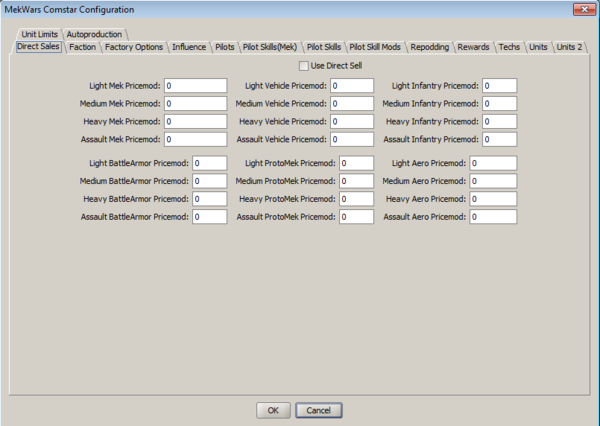Open the Pilot Skills(Mek) tab
Screen dimensions: 600x426
click(270, 47)
